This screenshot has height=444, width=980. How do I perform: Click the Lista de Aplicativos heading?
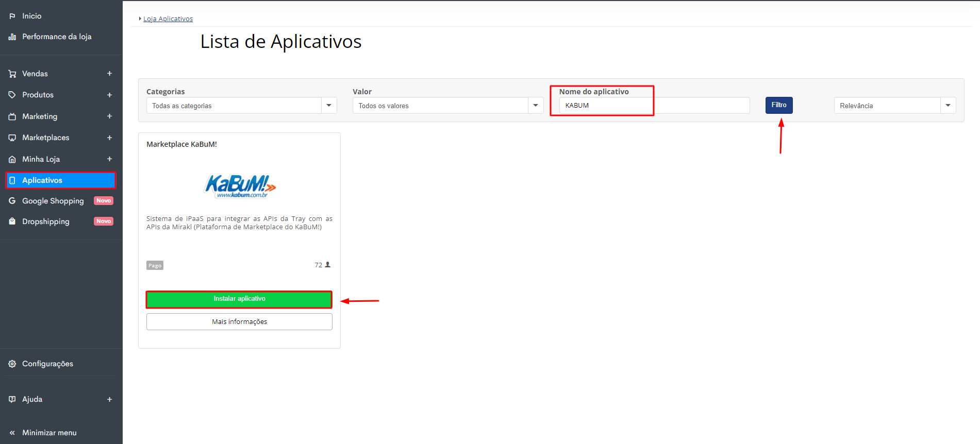[x=281, y=42]
